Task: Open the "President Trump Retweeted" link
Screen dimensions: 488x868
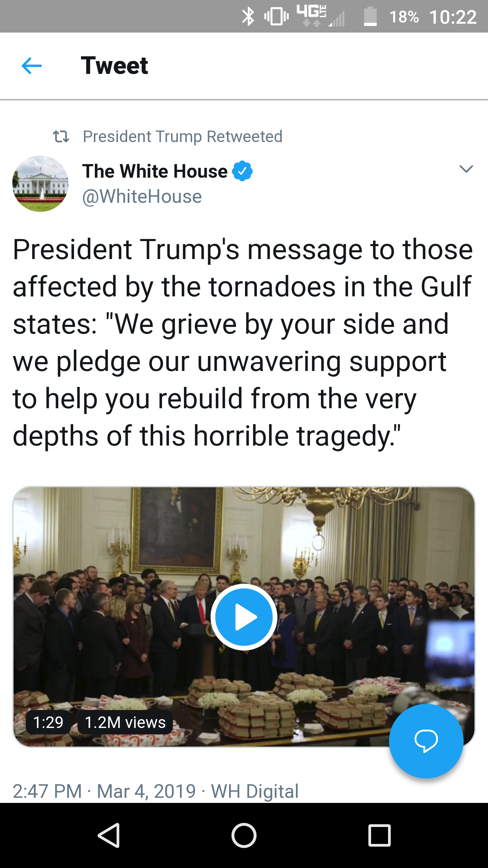Action: 183,137
